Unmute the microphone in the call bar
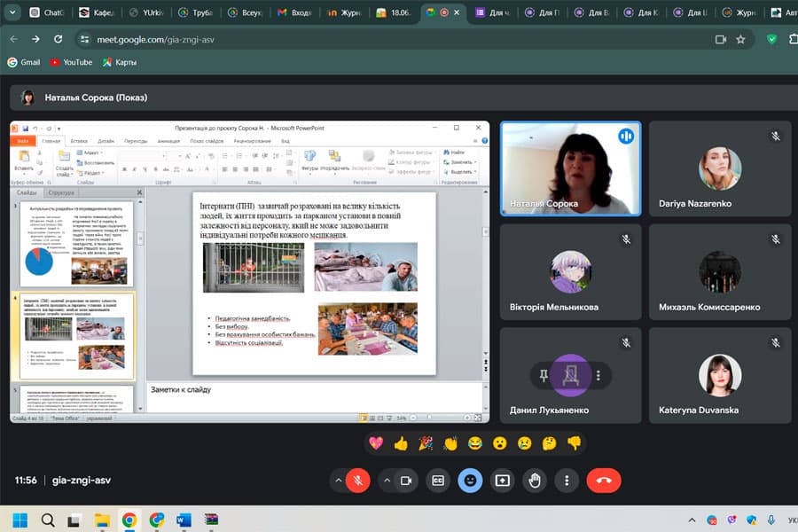Image resolution: width=798 pixels, height=532 pixels. 358,480
